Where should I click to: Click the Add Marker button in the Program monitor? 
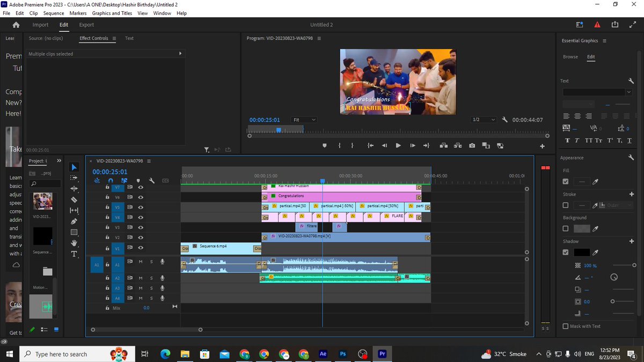324,145
